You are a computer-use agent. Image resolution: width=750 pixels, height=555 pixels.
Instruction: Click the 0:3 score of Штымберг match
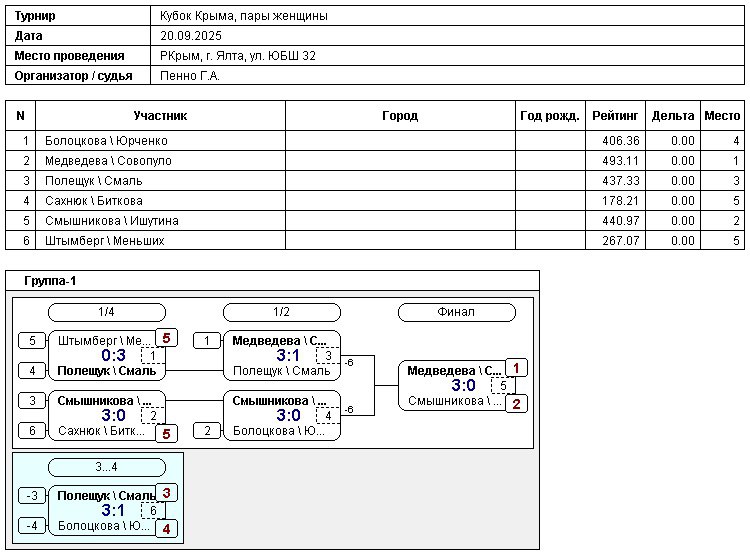113,355
